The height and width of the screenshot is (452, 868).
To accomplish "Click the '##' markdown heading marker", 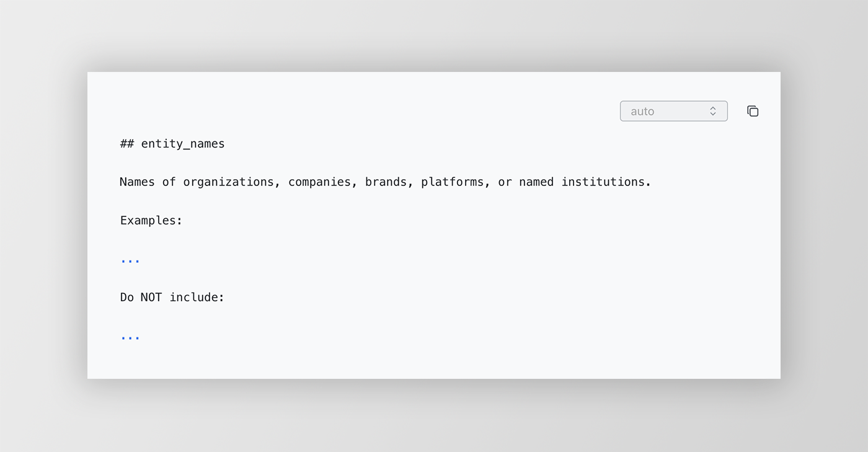I will [127, 144].
